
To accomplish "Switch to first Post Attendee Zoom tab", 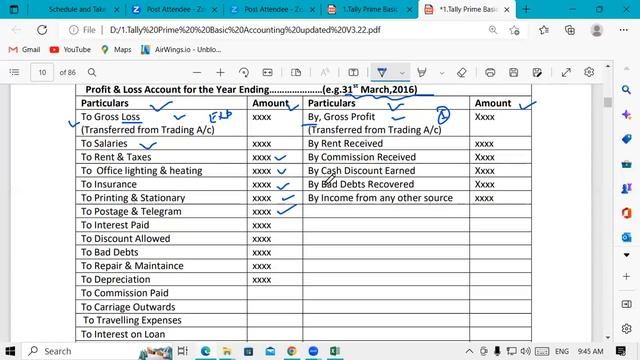I will [x=175, y=9].
